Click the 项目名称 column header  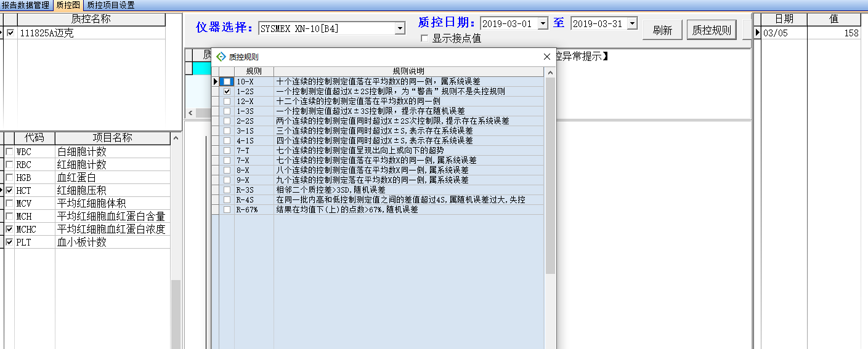(112, 138)
